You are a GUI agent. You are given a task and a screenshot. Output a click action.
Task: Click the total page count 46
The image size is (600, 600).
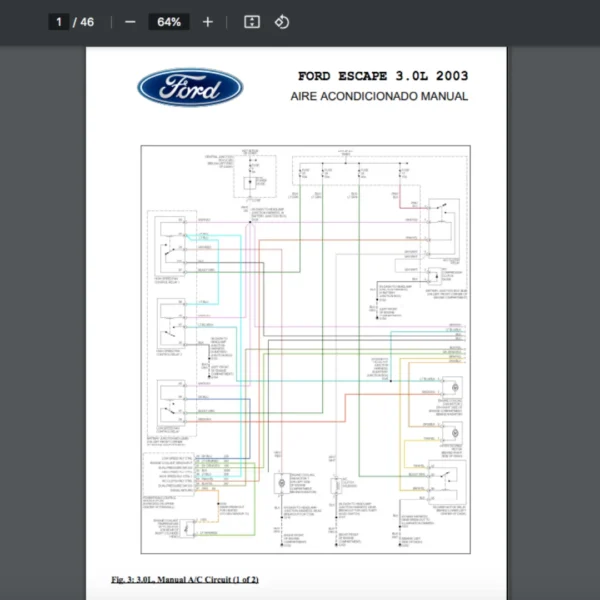(x=87, y=22)
